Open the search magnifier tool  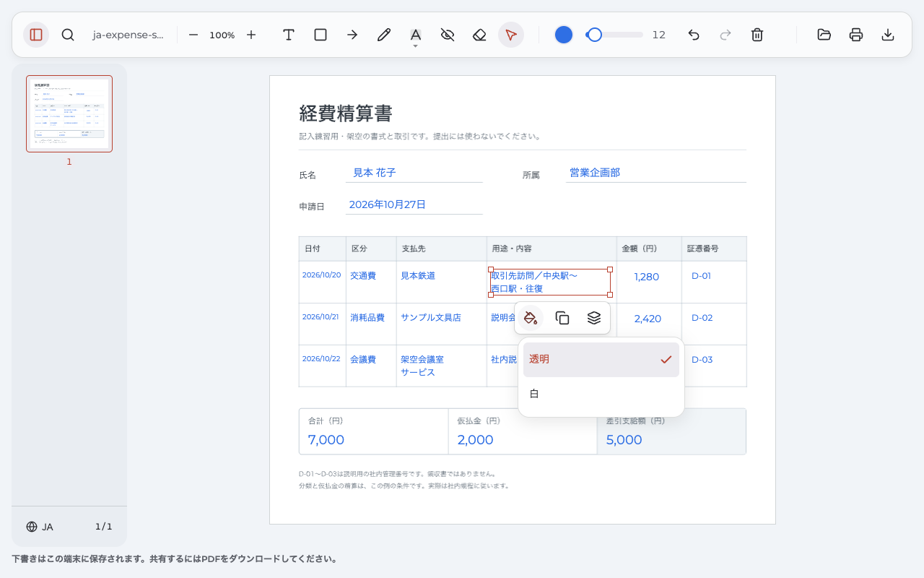pos(68,35)
